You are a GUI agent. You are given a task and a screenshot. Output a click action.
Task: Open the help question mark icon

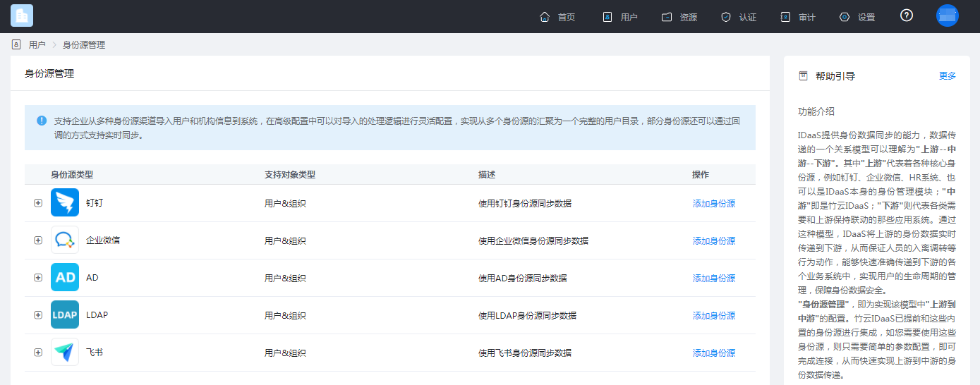[907, 16]
